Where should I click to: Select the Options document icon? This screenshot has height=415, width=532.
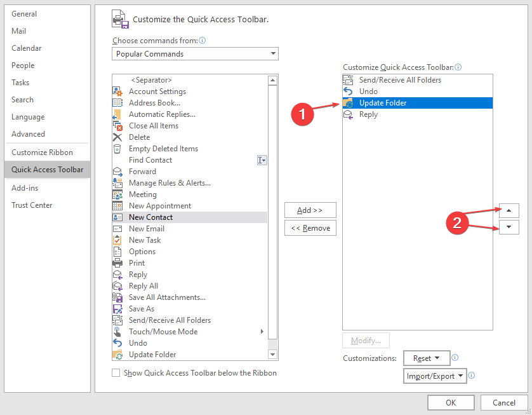[x=117, y=252]
